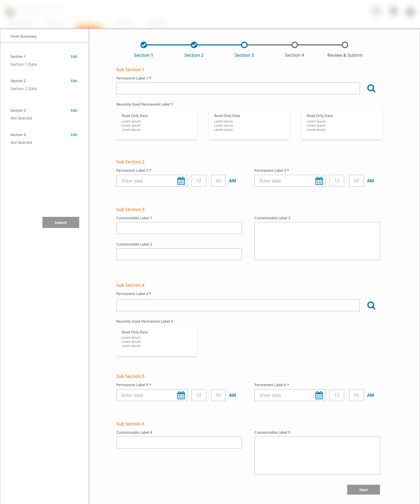Open calendar picker for Permanent Label 6
Viewport: 420px width, 504px height.
[x=319, y=395]
